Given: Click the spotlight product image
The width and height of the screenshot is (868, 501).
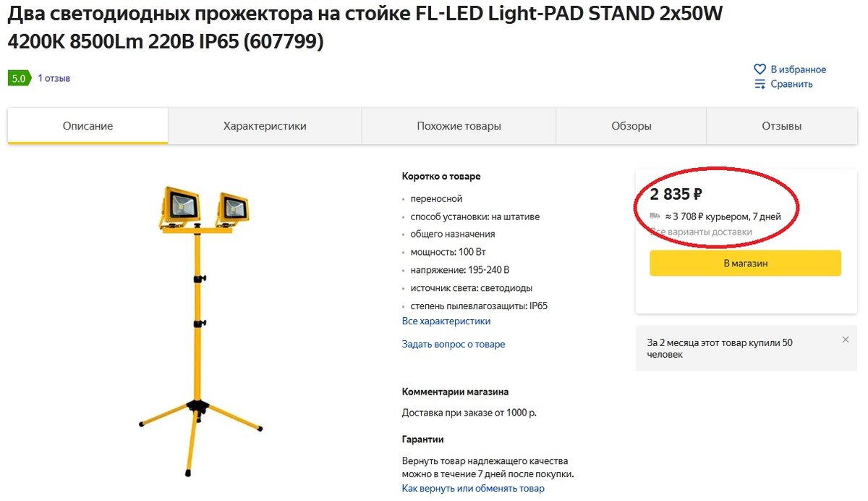Looking at the screenshot, I should (x=199, y=329).
